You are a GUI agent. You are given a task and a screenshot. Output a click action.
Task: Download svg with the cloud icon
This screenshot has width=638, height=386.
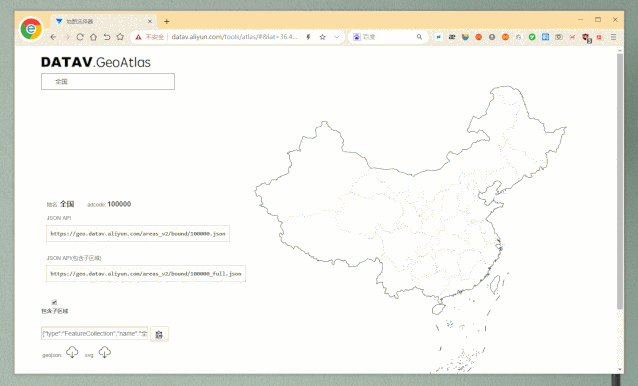pos(105,352)
